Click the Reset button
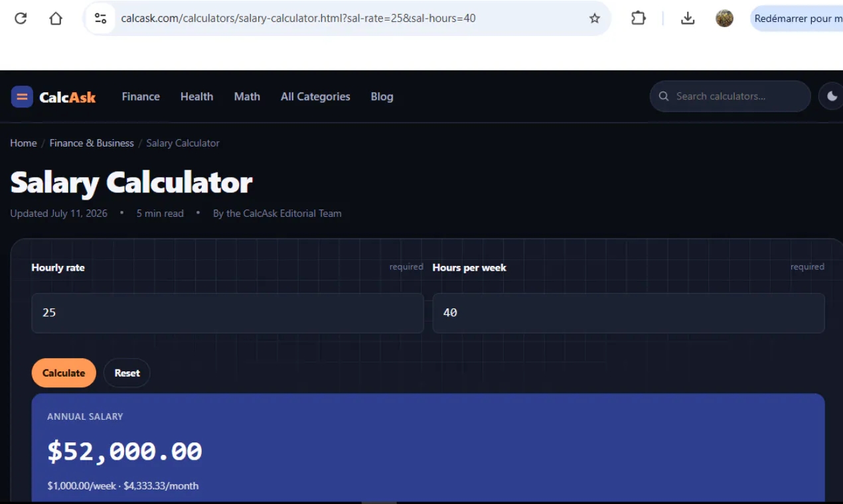 (x=127, y=373)
